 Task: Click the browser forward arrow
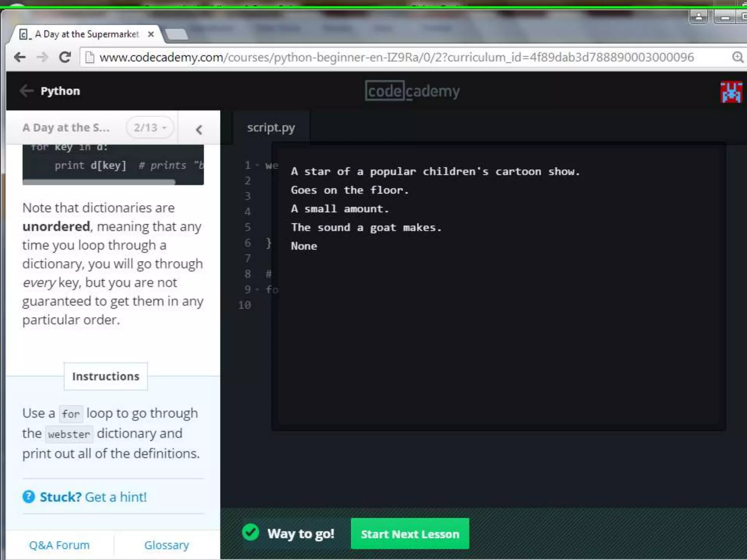pos(42,57)
